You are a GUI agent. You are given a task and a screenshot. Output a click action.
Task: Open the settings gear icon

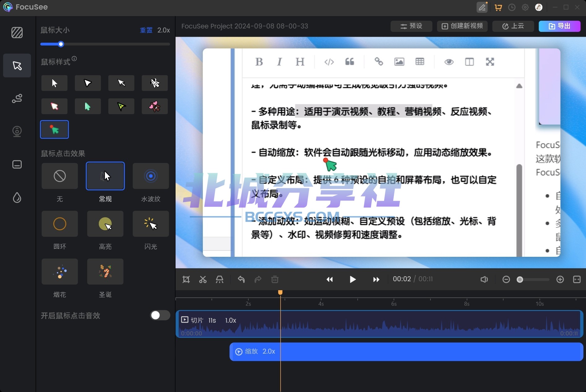click(525, 7)
